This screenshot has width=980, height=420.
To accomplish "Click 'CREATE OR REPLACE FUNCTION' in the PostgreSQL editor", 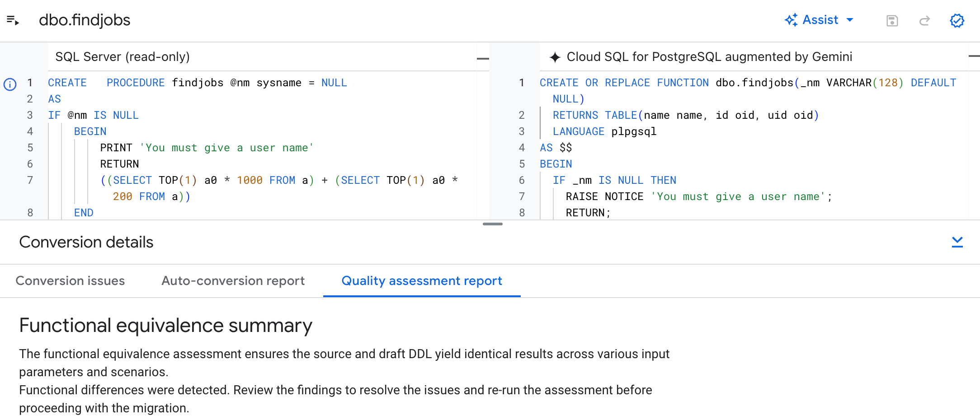I will click(624, 83).
